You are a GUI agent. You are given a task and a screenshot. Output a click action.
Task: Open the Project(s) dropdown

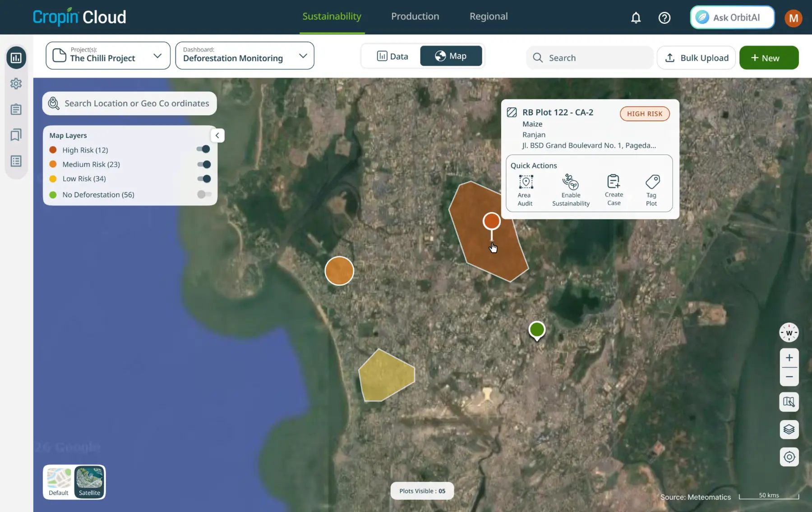click(108, 55)
